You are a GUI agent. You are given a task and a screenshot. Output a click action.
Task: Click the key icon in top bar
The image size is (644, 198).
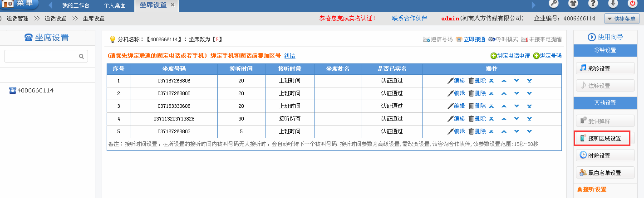[x=553, y=4]
